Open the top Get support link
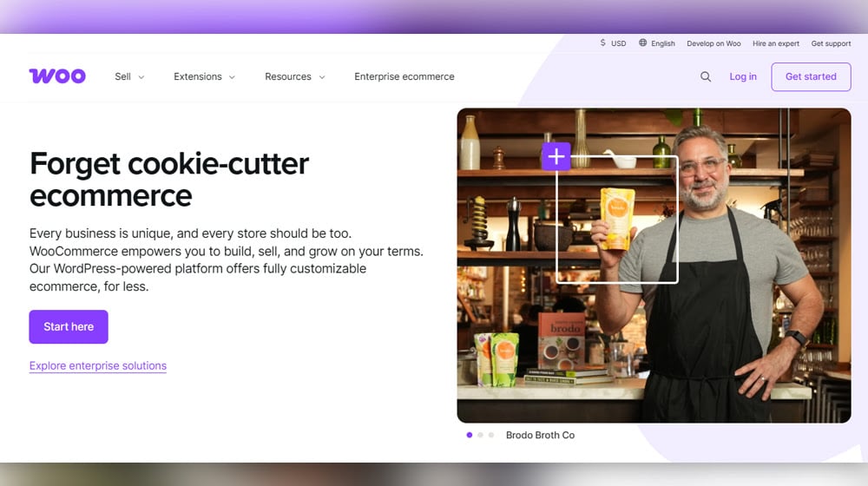The width and height of the screenshot is (868, 486). [831, 43]
